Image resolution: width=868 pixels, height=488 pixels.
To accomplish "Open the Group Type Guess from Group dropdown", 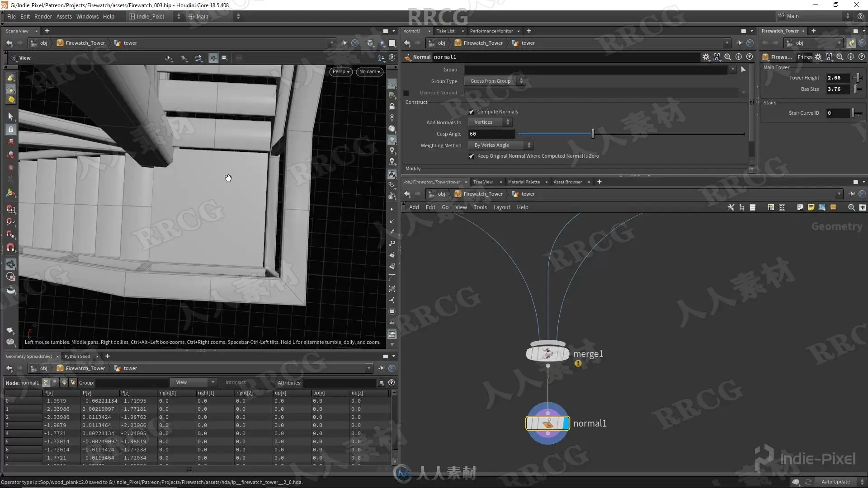I will click(x=496, y=81).
